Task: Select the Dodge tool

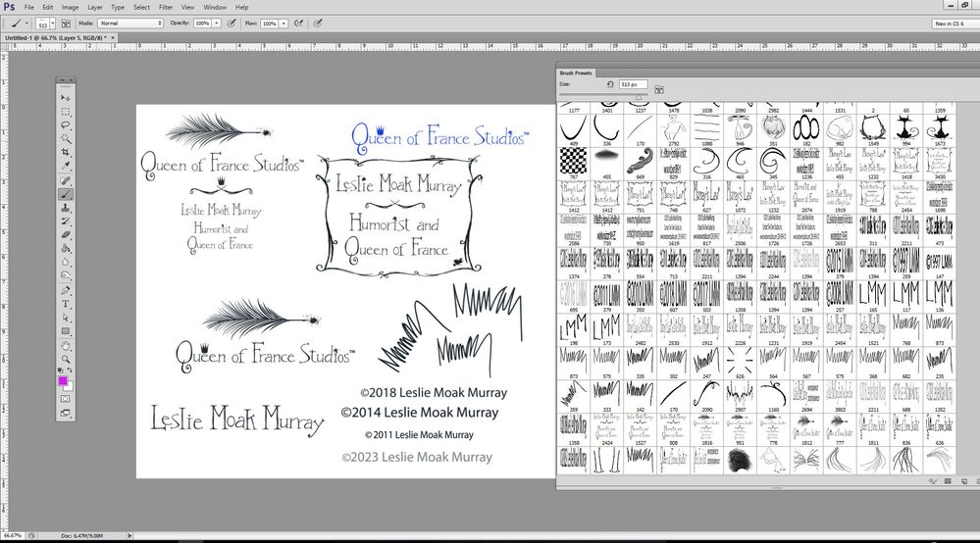Action: 65,275
